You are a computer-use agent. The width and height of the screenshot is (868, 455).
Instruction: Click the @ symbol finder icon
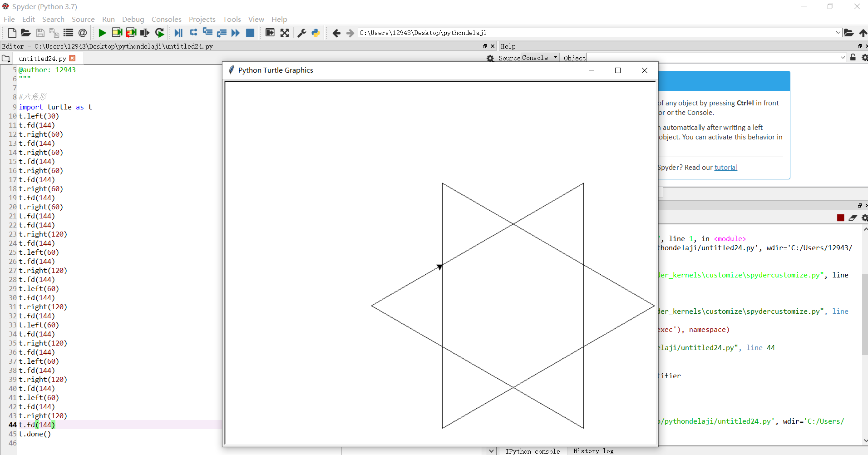click(x=83, y=33)
